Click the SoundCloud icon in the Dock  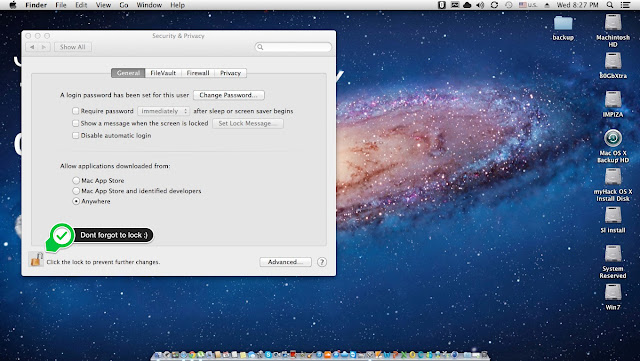pos(327,355)
